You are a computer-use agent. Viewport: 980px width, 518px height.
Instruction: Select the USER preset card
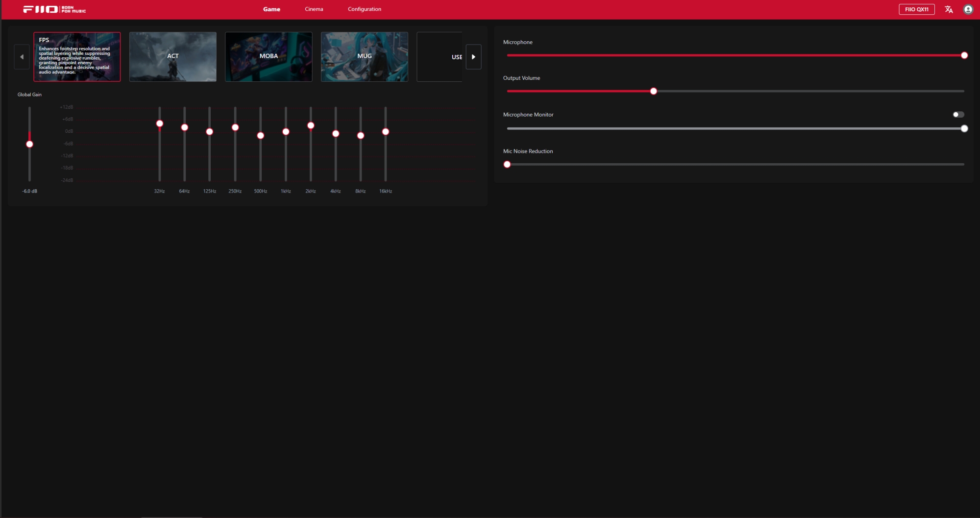440,57
